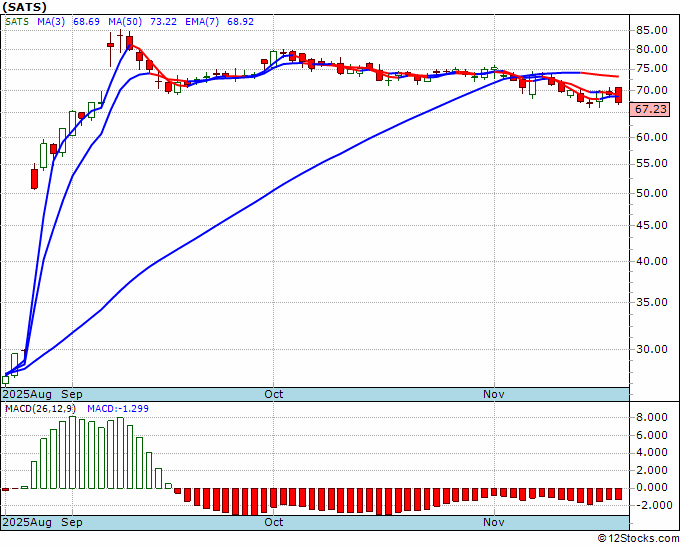Click the 4.000 MACD axis label
The image size is (680, 546).
[654, 453]
